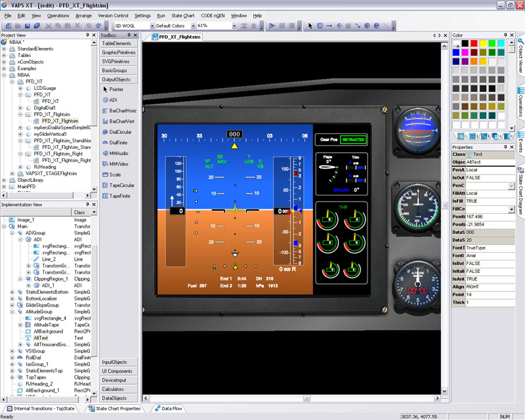525x420 pixels.
Task: Select the arrow pointer tool in toolbar
Action: coord(310,26)
